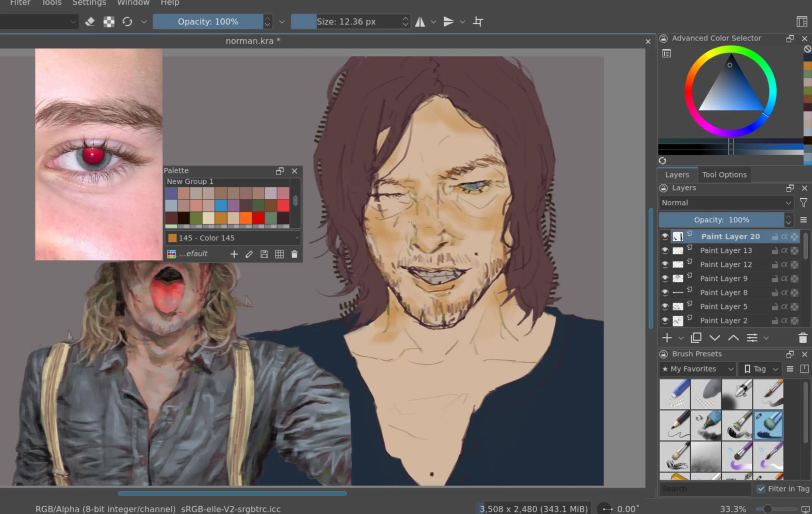Screen dimensions: 812x514
Task: Click the brush presets Search field
Action: (x=706, y=489)
